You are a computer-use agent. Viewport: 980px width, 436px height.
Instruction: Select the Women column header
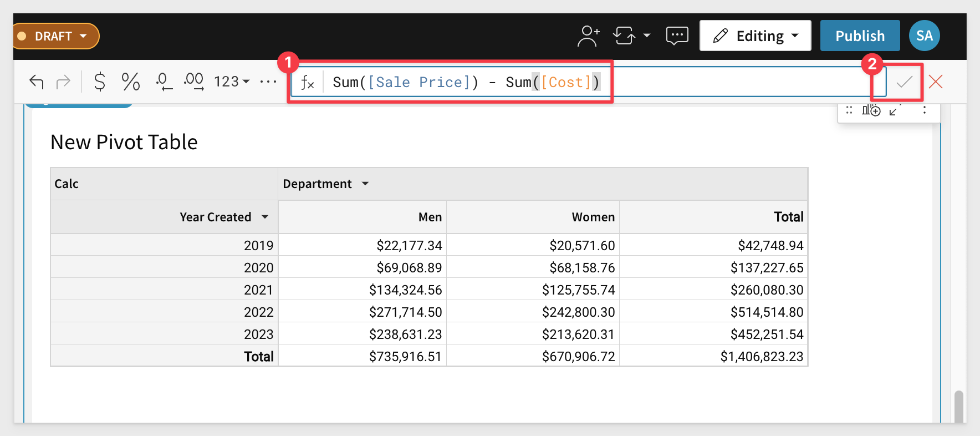(533, 217)
